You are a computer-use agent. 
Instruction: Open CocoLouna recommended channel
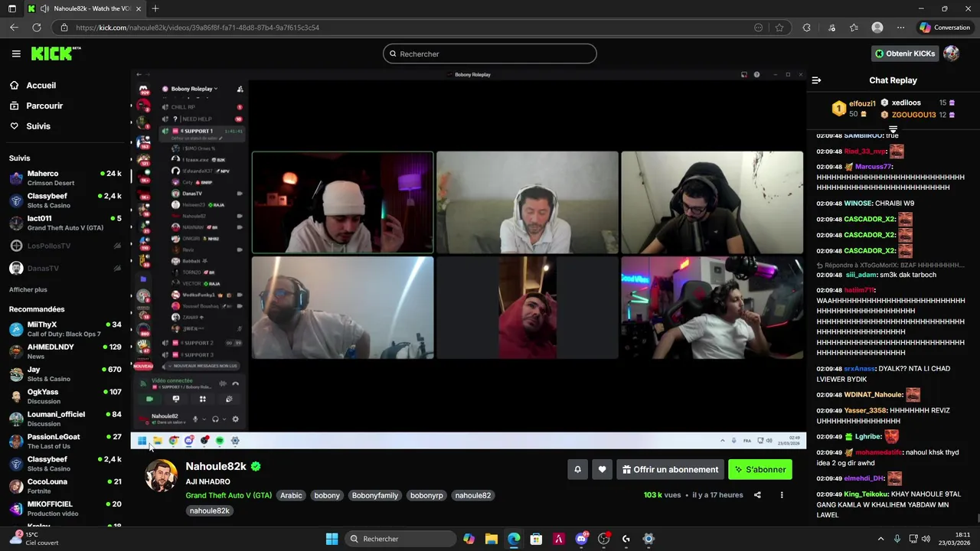click(x=65, y=486)
